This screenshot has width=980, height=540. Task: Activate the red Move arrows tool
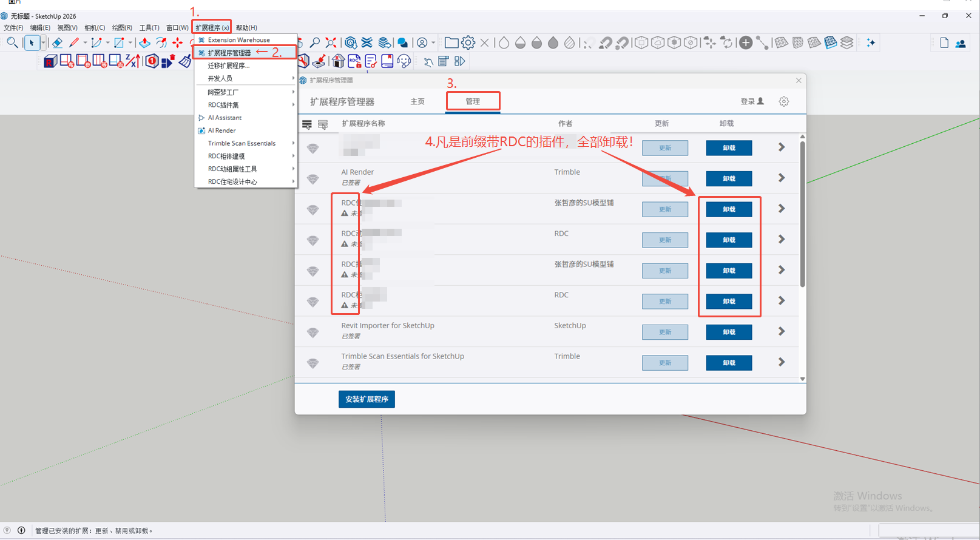tap(177, 42)
